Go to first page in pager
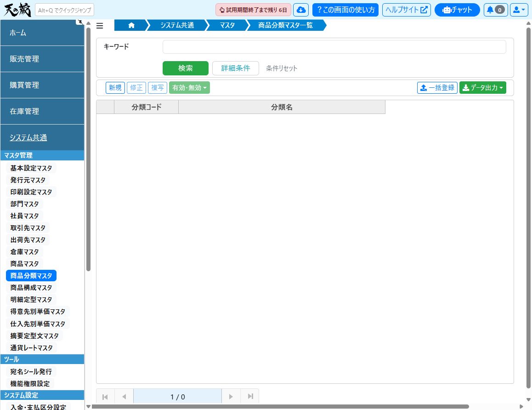532x410 pixels. tap(105, 396)
